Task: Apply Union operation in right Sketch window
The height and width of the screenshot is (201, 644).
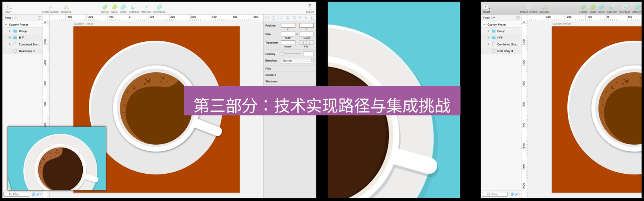Action: (601, 7)
